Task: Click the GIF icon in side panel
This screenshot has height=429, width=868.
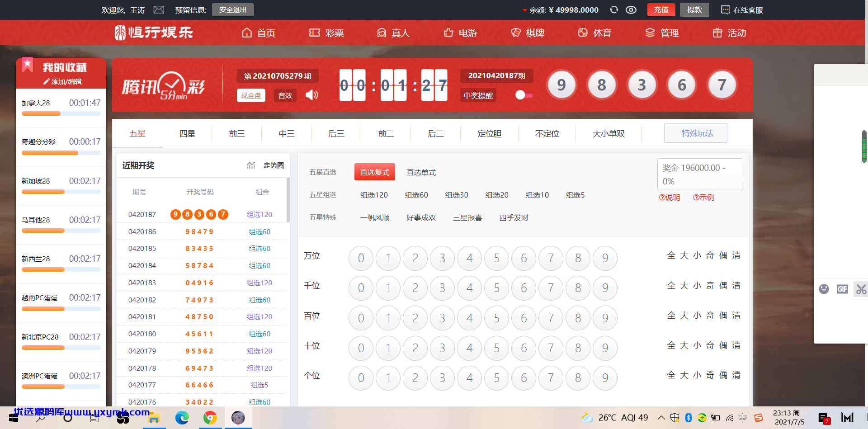Action: click(842, 289)
